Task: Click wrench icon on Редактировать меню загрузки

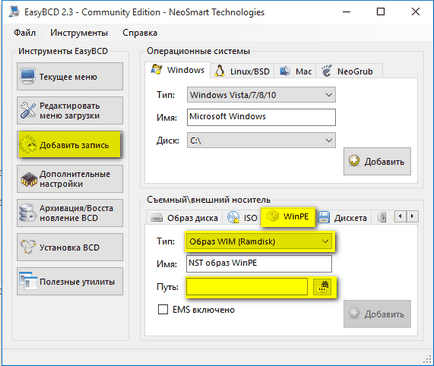Action: click(28, 111)
